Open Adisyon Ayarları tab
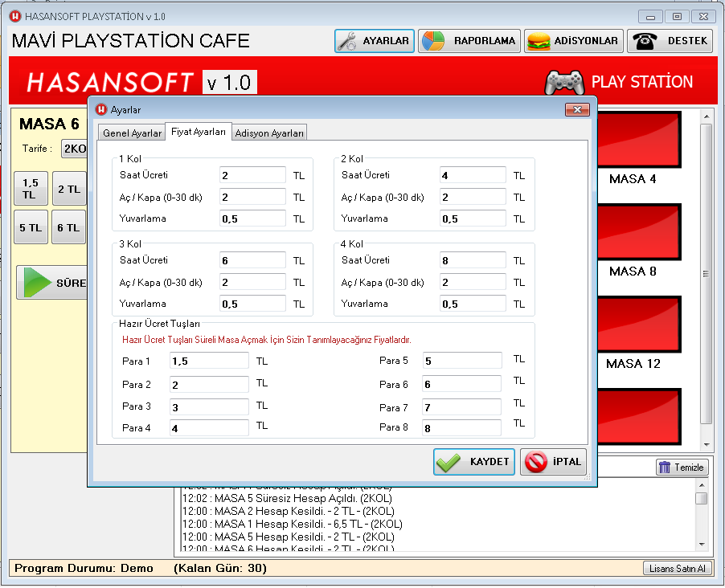The width and height of the screenshot is (725, 588). coord(269,133)
